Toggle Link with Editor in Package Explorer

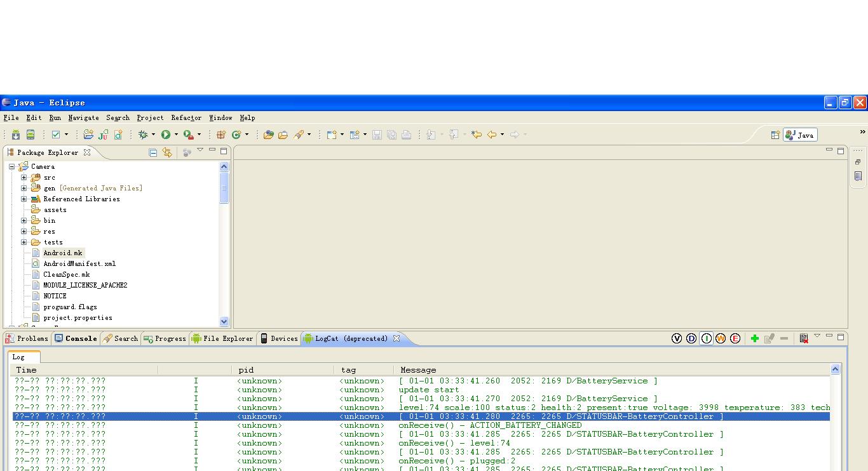167,152
